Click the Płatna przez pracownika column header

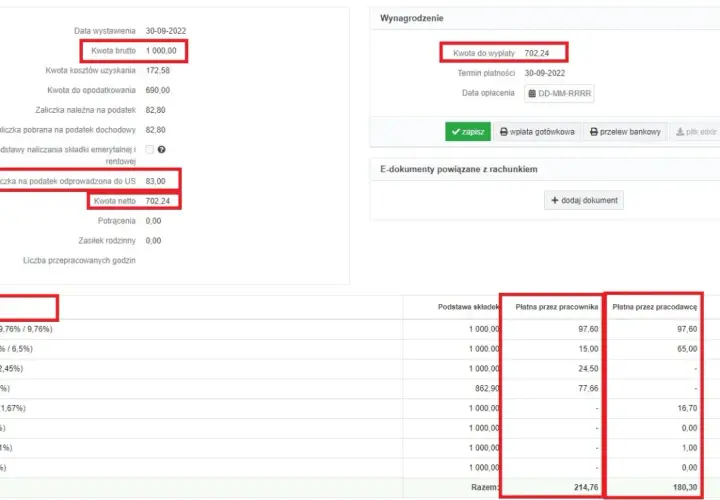pos(557,307)
